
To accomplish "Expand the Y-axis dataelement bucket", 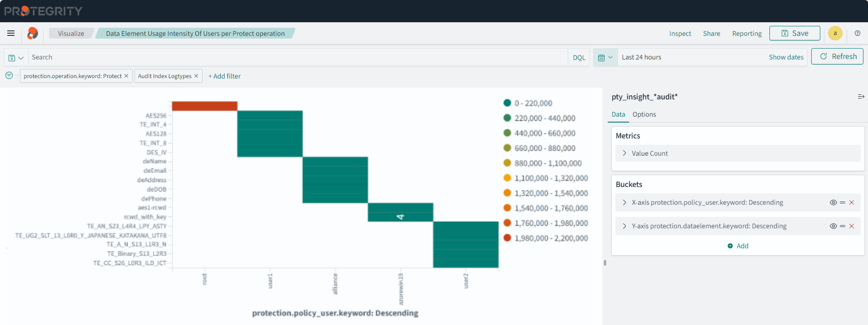I will coord(625,226).
